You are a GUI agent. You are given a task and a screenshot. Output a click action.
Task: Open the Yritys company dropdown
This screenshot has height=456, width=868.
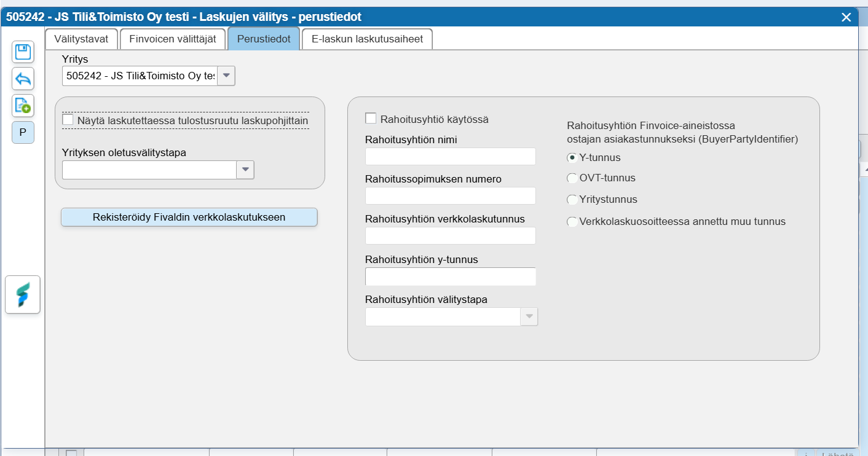pos(226,76)
